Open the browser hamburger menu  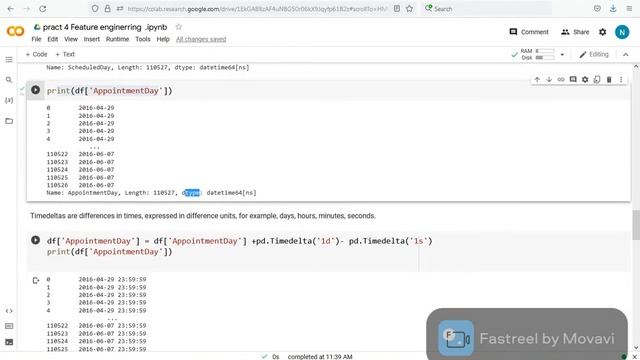coord(629,9)
